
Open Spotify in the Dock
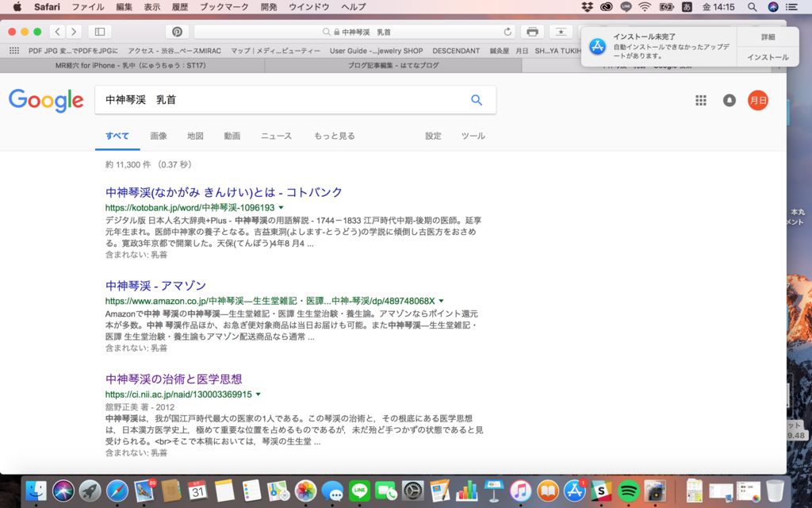[628, 491]
